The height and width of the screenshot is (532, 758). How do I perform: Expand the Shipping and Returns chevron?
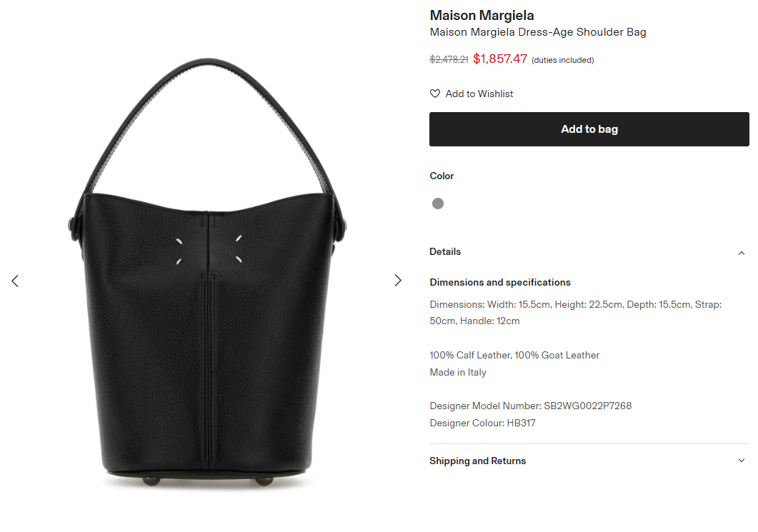[x=741, y=461]
